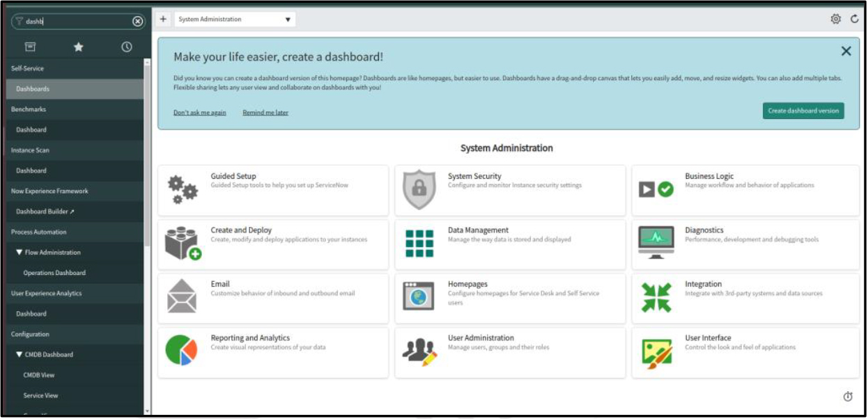Clear the navigator filter text
Screen dimensions: 868x419
(x=138, y=22)
